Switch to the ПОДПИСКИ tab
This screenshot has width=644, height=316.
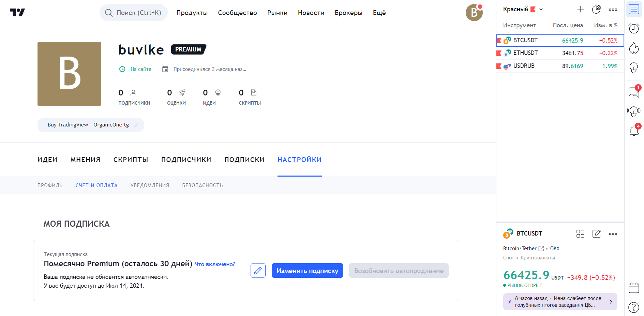(244, 160)
